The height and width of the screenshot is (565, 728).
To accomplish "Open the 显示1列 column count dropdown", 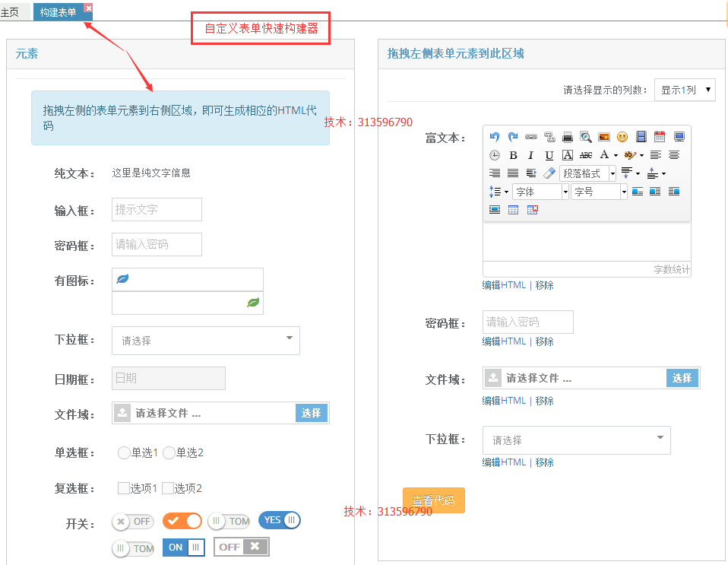I will pyautogui.click(x=685, y=90).
